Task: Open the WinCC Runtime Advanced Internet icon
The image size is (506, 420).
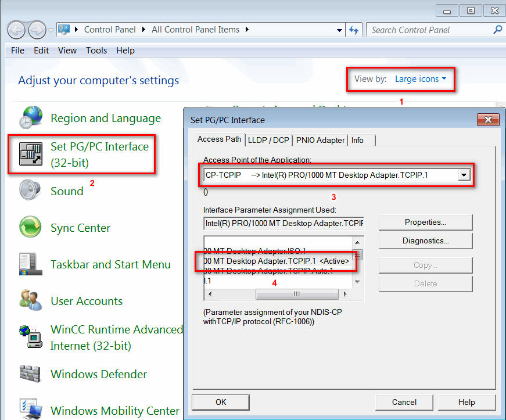Action: click(x=31, y=337)
